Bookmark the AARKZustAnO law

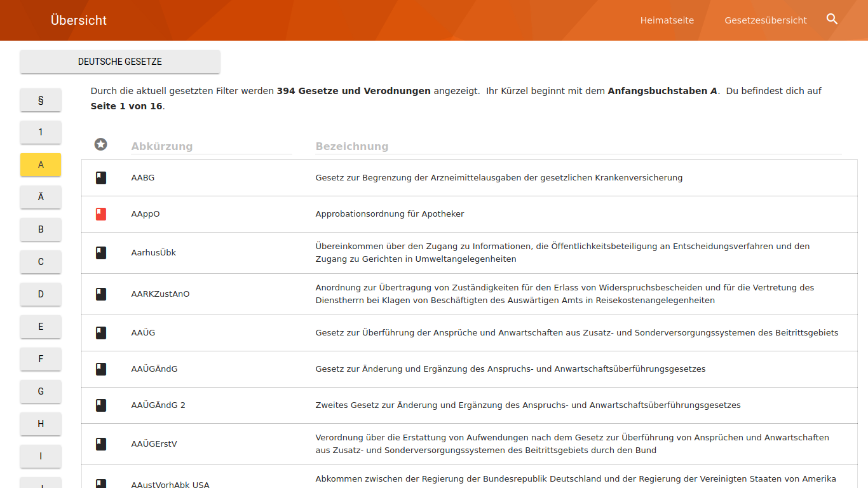tap(100, 294)
